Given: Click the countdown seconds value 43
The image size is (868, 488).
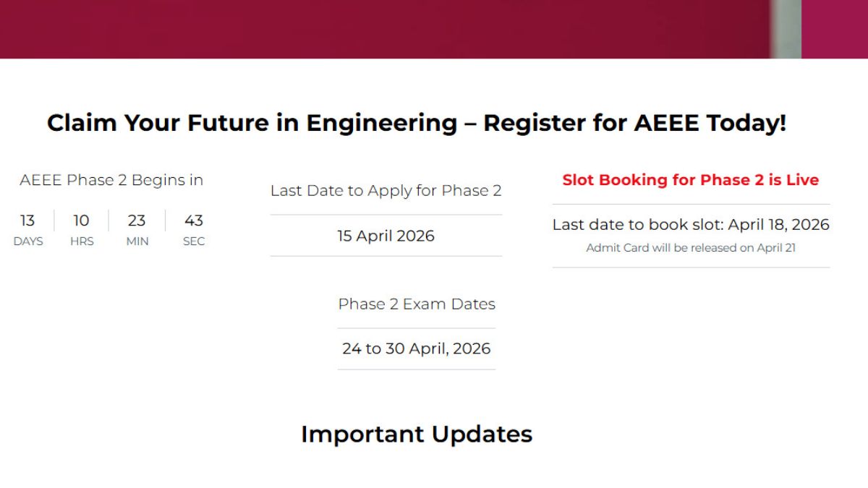Looking at the screenshot, I should [x=193, y=221].
